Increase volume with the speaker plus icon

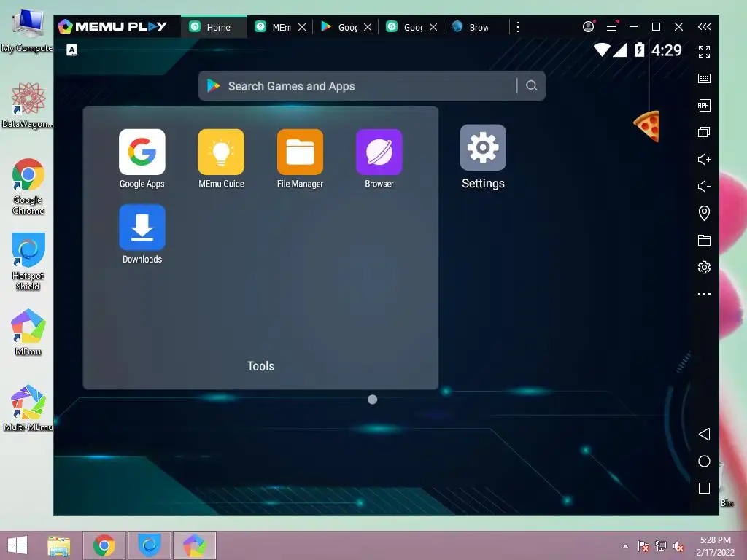(x=704, y=159)
